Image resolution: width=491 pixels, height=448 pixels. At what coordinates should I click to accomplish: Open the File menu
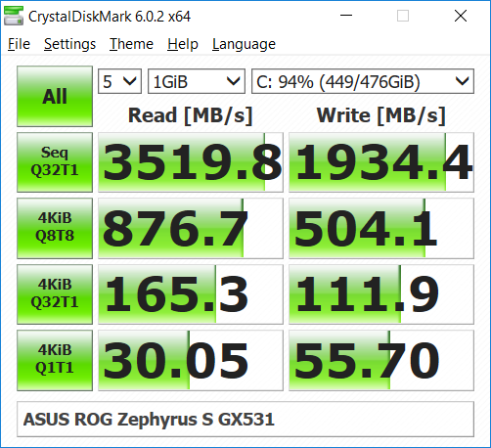pos(19,44)
